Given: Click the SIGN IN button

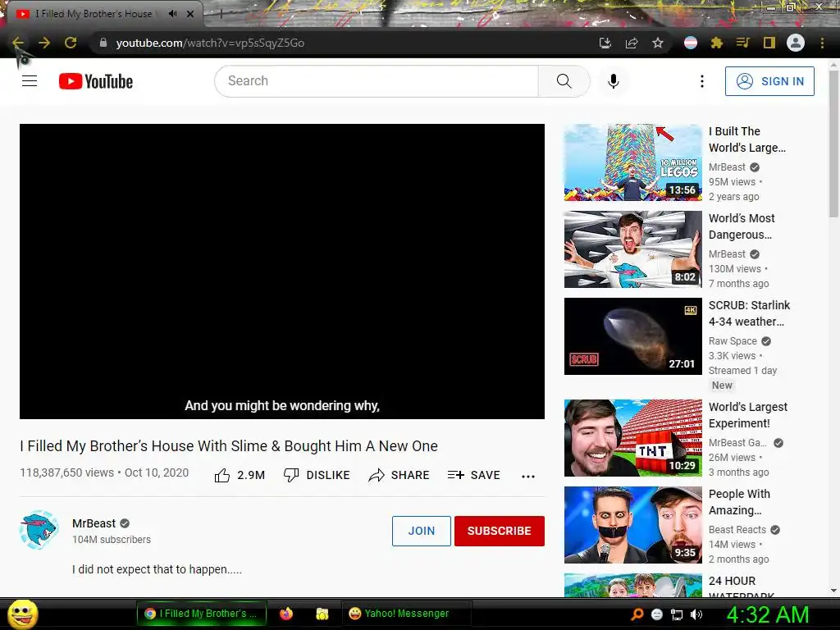Looking at the screenshot, I should point(769,81).
